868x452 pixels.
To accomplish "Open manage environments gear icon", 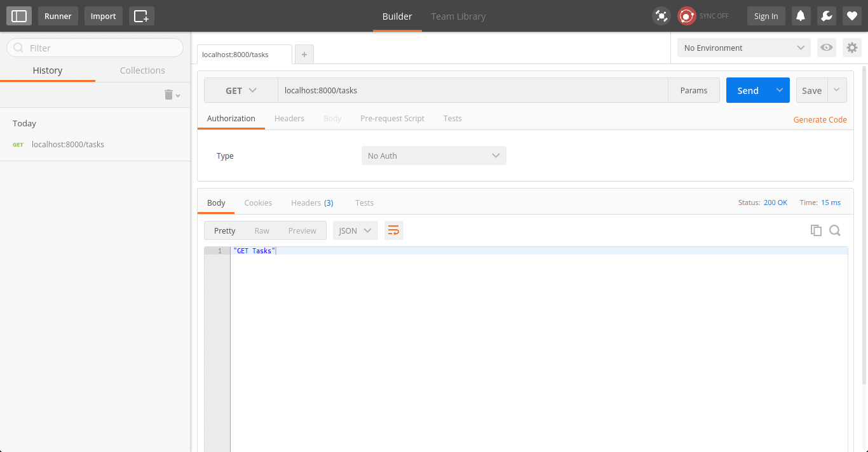I will tap(851, 48).
